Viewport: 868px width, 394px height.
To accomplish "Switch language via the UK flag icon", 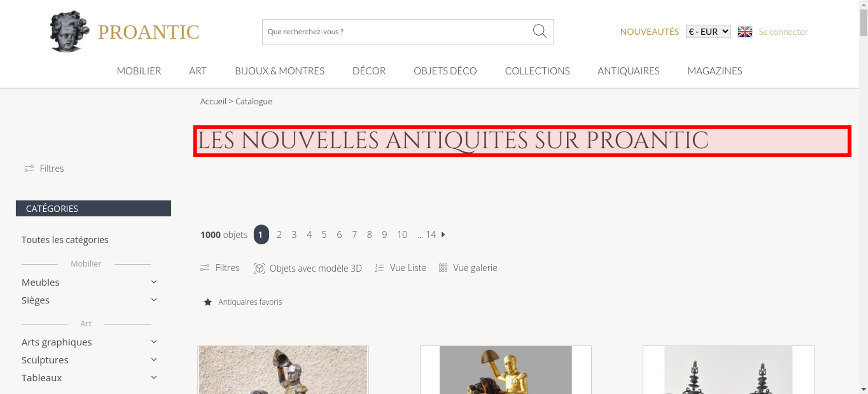I will click(x=745, y=32).
